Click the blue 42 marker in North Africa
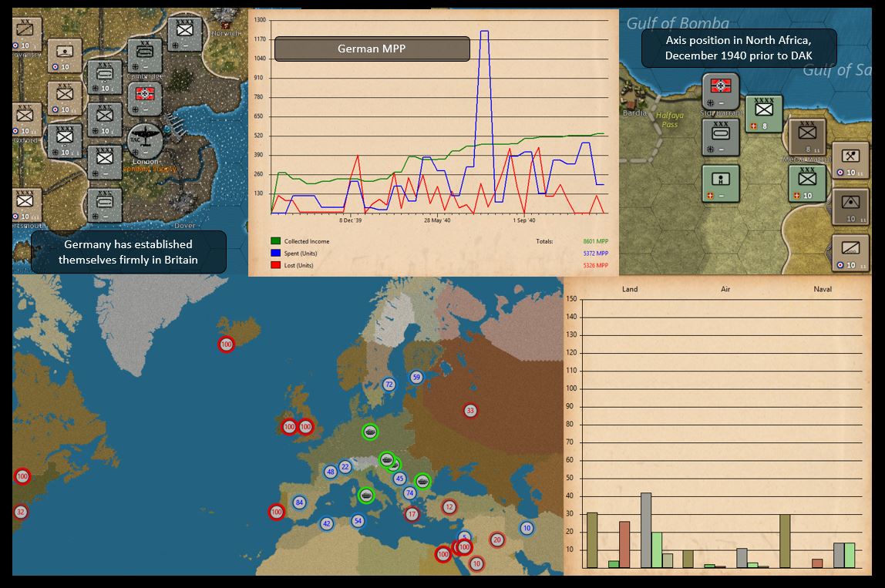 pos(326,524)
